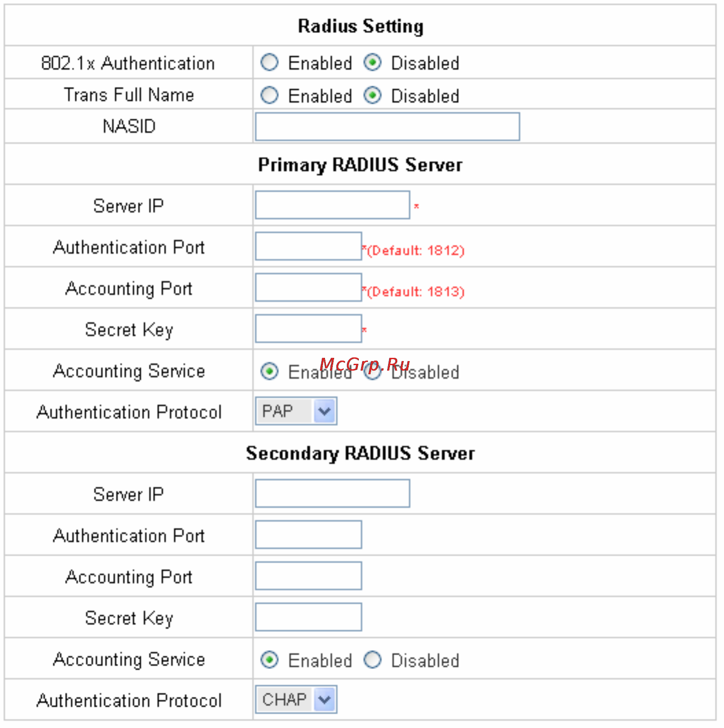Screen dimensions: 724x728
Task: Select Disabled for Trans Full Name
Action: (x=373, y=95)
